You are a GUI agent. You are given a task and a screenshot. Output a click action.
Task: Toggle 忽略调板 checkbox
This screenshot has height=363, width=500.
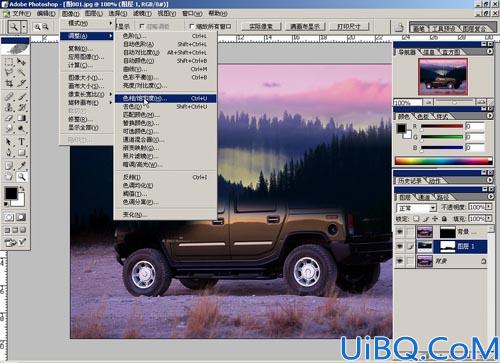pyautogui.click(x=142, y=26)
